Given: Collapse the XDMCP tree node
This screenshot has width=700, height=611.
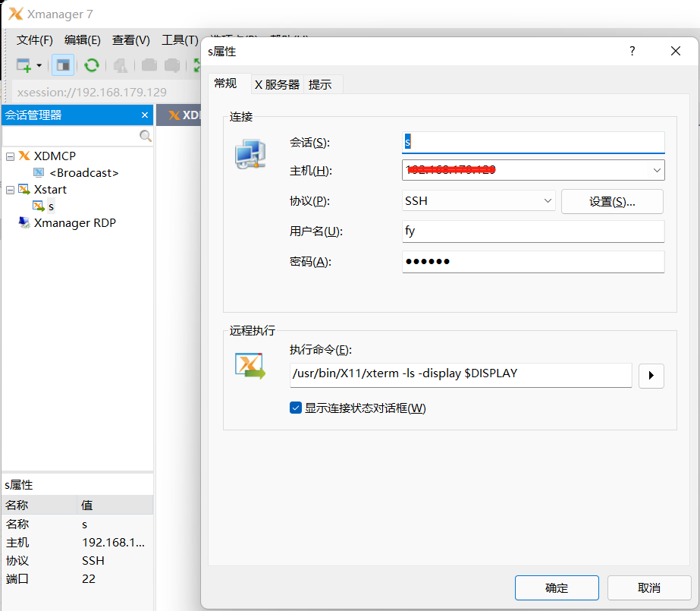Looking at the screenshot, I should [x=10, y=156].
